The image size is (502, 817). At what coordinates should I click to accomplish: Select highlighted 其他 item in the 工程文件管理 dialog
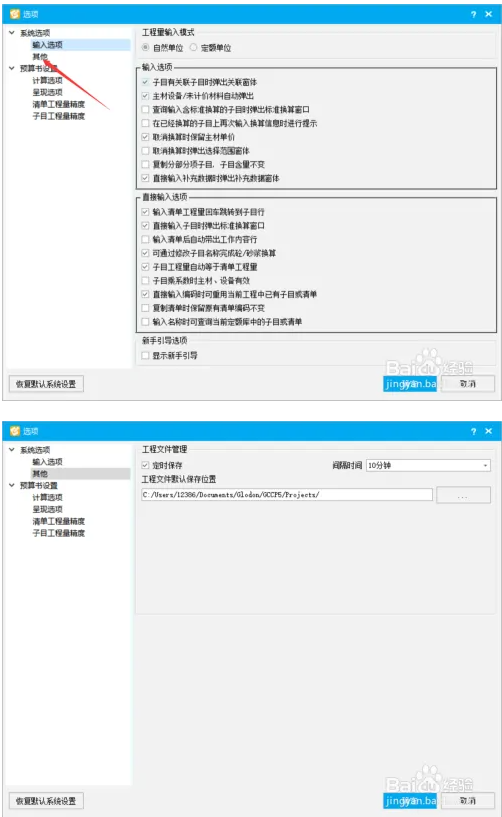tap(40, 474)
